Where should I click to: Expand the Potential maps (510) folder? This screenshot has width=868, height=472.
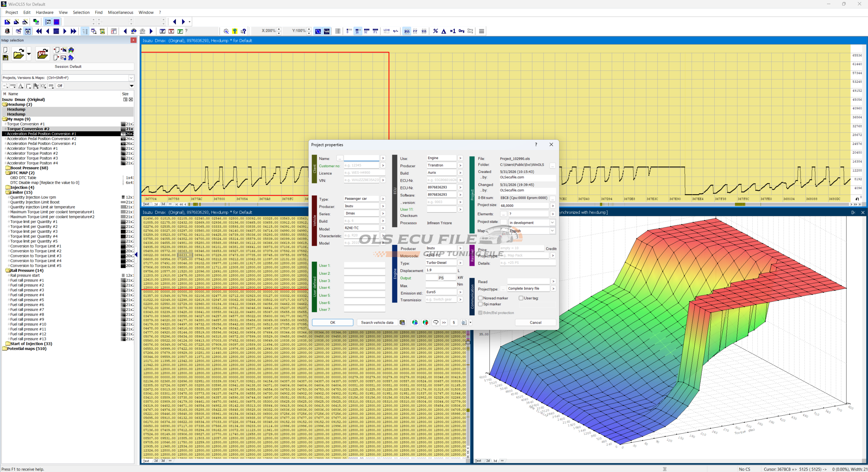pos(5,349)
